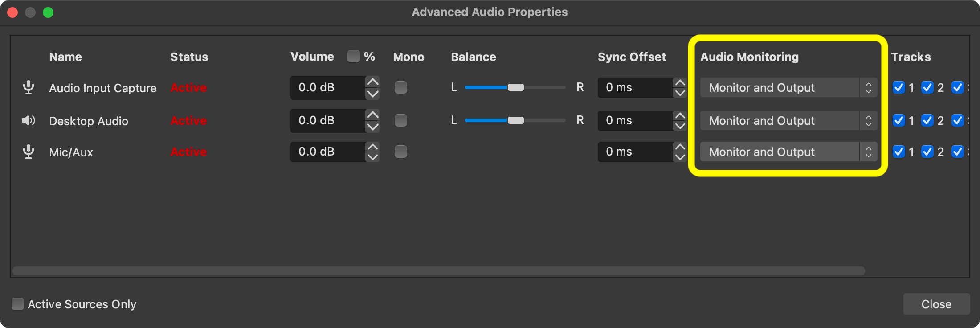Click the Mic/Aux microphone icon
Image resolution: width=980 pixels, height=328 pixels.
pyautogui.click(x=29, y=152)
